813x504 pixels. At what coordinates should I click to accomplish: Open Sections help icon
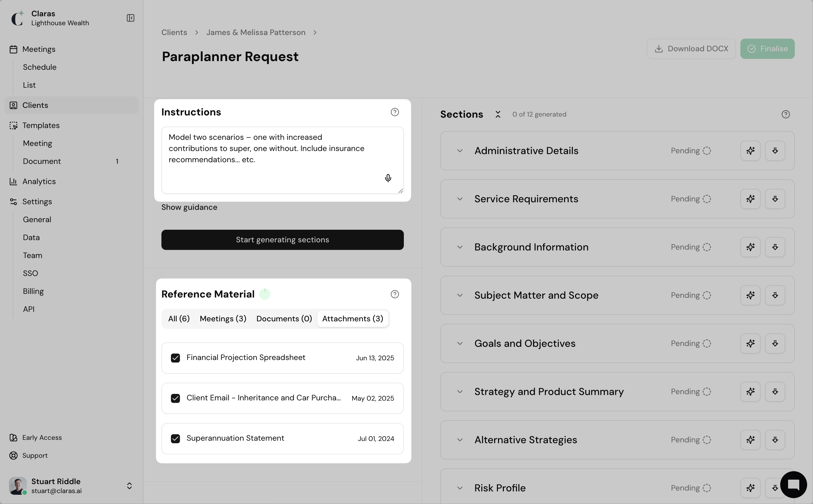[785, 114]
